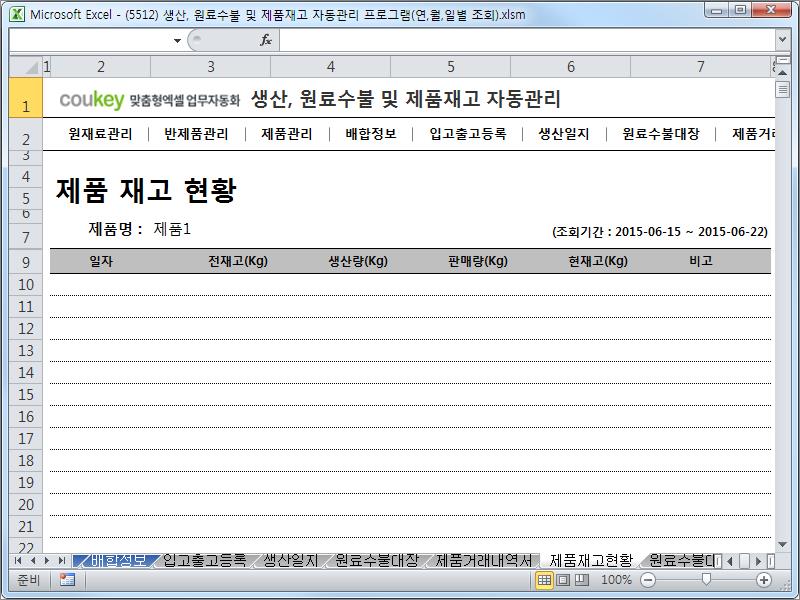Screen dimensions: 800x600
Task: Select row header 15
Action: click(x=26, y=395)
